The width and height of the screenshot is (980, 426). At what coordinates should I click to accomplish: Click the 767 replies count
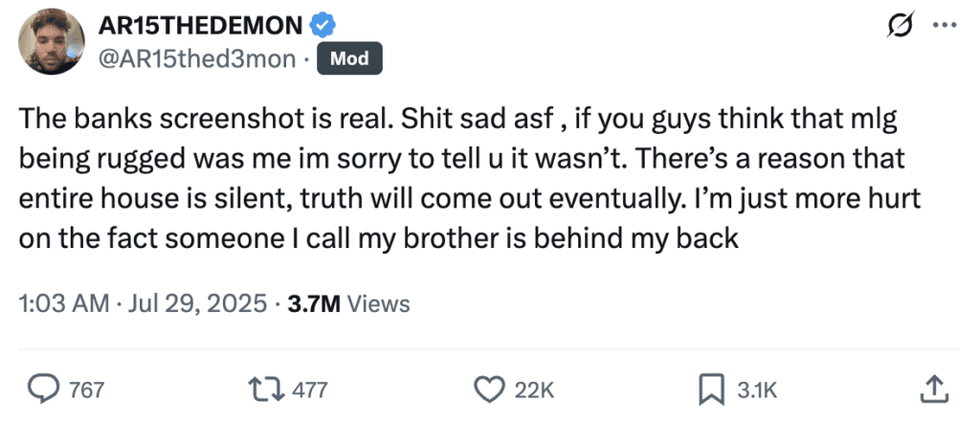tap(86, 390)
